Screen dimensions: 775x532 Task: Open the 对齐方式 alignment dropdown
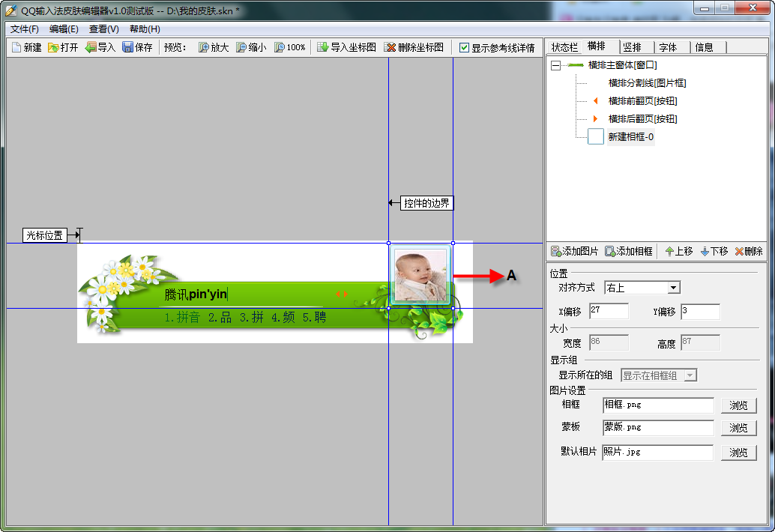pos(674,288)
